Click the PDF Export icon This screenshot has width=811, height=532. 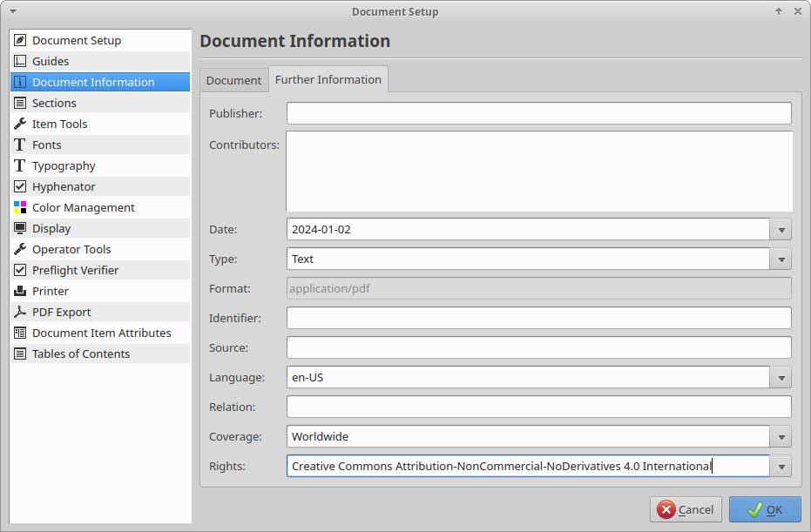click(x=20, y=313)
